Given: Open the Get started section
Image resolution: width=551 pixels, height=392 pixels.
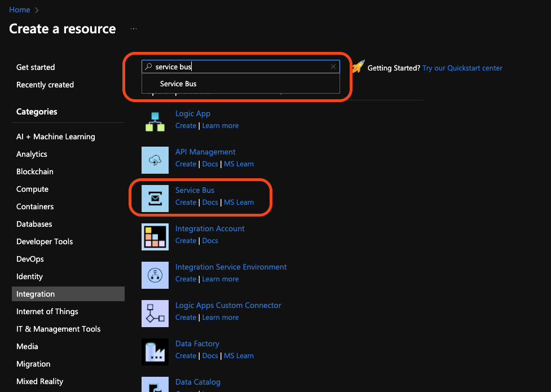Looking at the screenshot, I should (36, 67).
